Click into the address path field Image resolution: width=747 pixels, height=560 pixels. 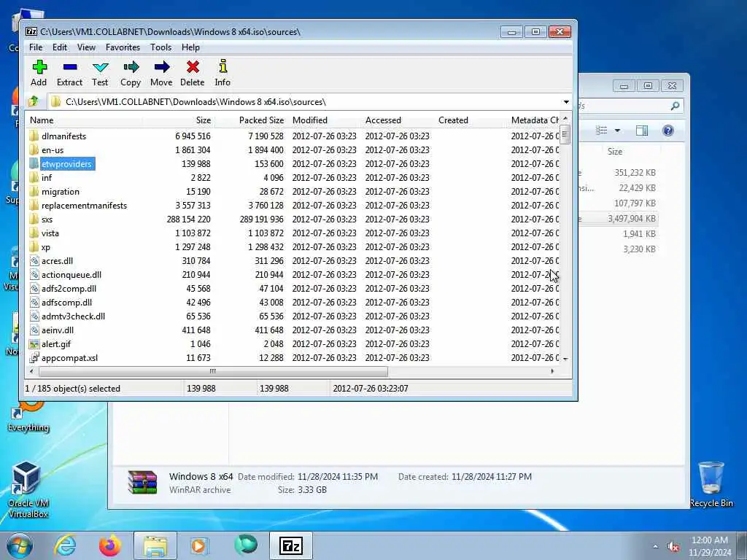point(305,102)
